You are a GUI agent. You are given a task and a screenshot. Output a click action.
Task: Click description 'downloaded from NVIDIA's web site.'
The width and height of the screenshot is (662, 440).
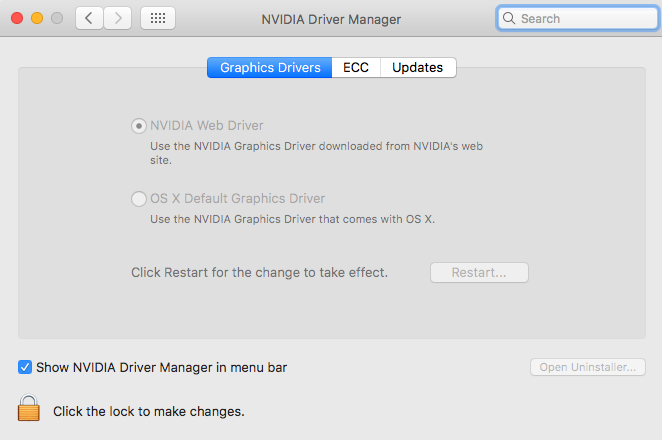click(317, 153)
